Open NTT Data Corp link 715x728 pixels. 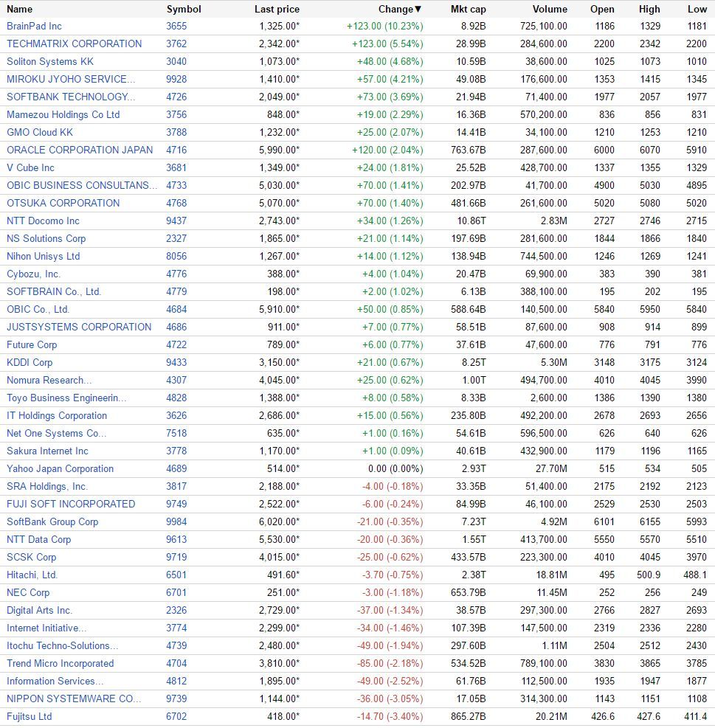tap(38, 539)
